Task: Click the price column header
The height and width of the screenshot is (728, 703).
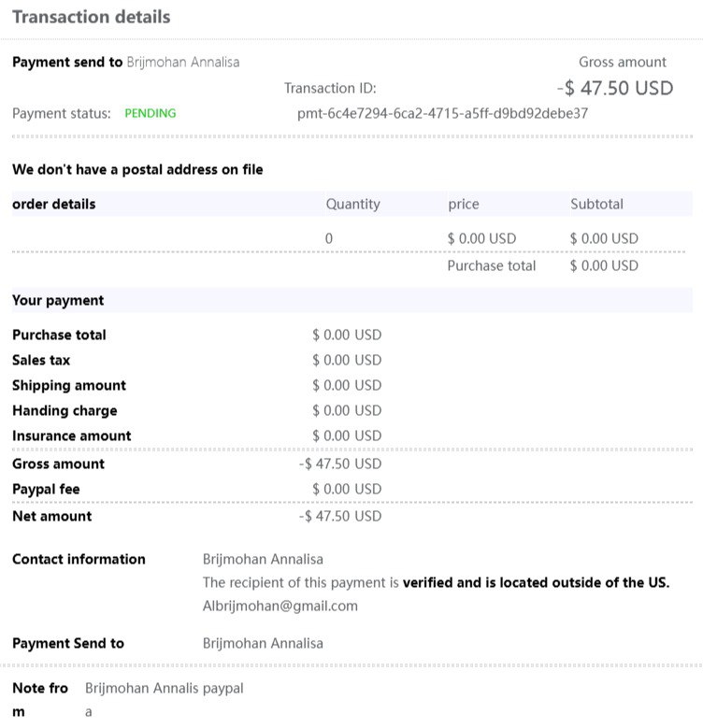Action: 465,204
